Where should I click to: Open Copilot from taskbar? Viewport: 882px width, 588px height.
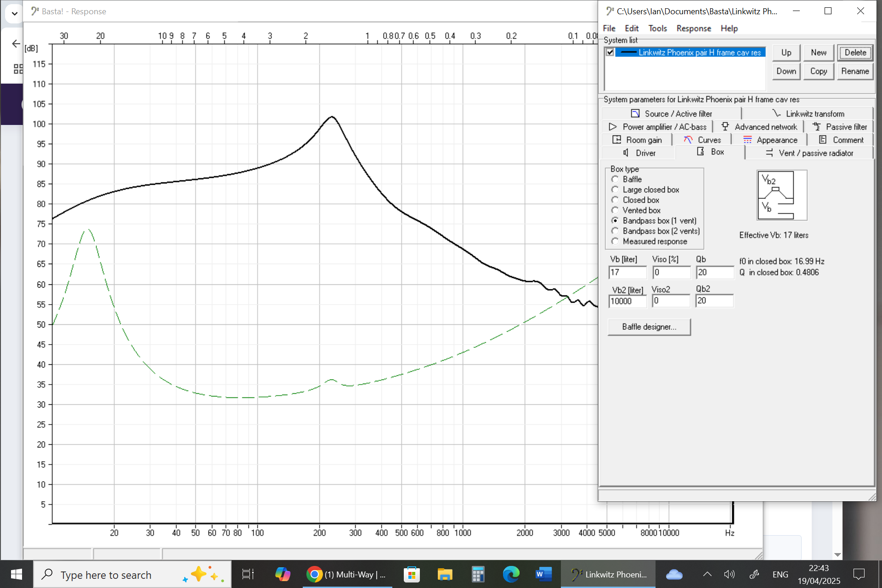pyautogui.click(x=283, y=574)
